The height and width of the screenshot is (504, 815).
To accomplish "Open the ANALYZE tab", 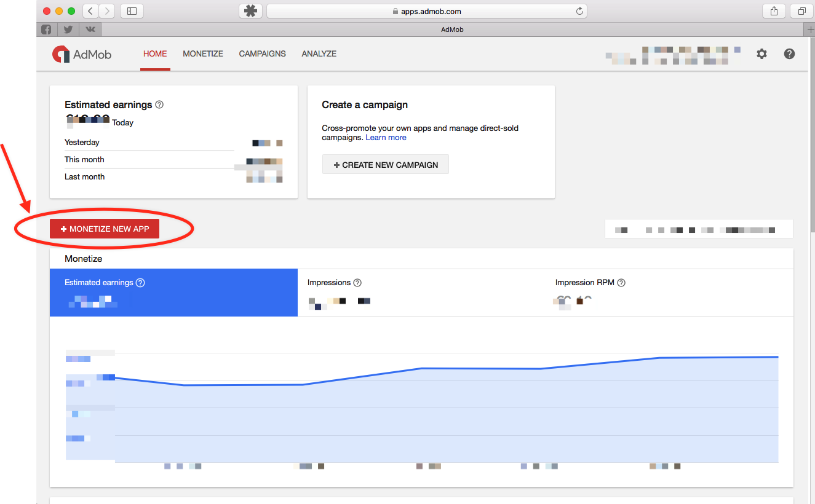I will (319, 54).
